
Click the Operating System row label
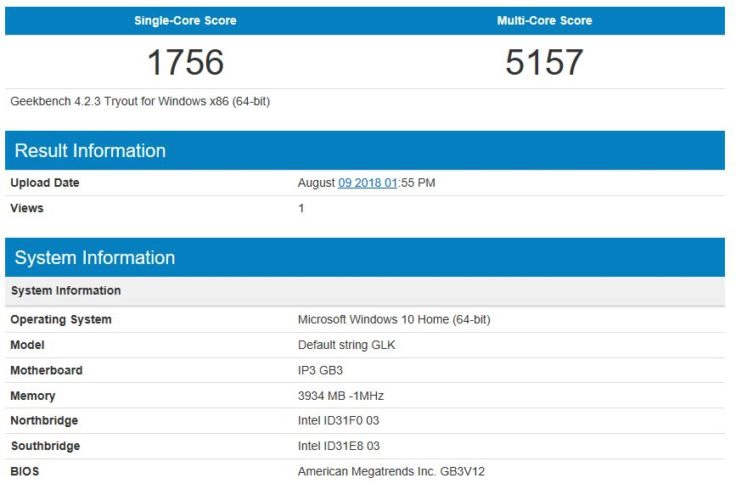(x=61, y=320)
